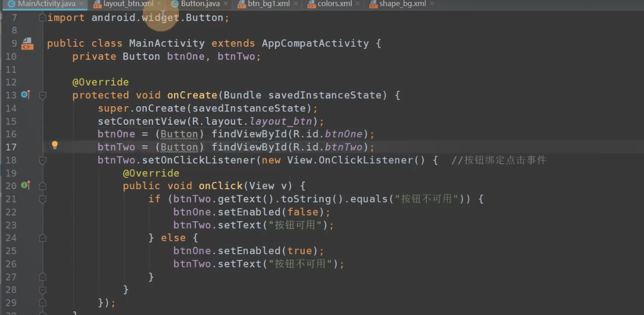
Task: Click the true argument in setEnabled
Action: coord(300,251)
